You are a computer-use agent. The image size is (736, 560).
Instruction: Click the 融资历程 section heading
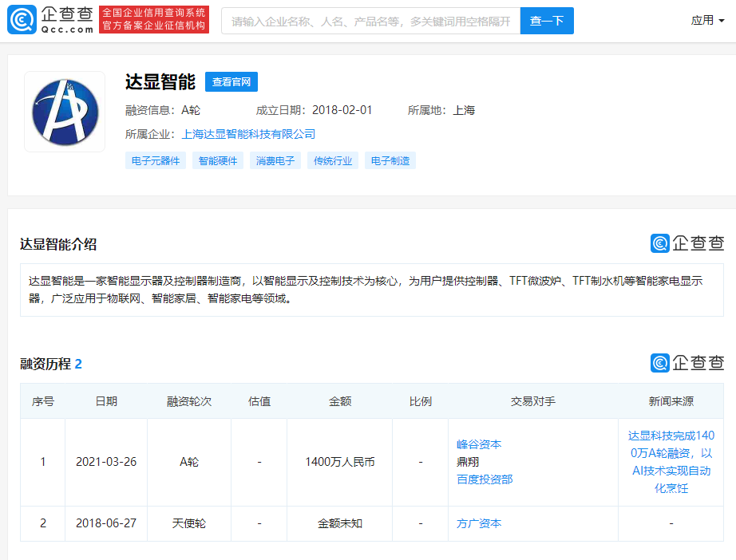pos(51,364)
